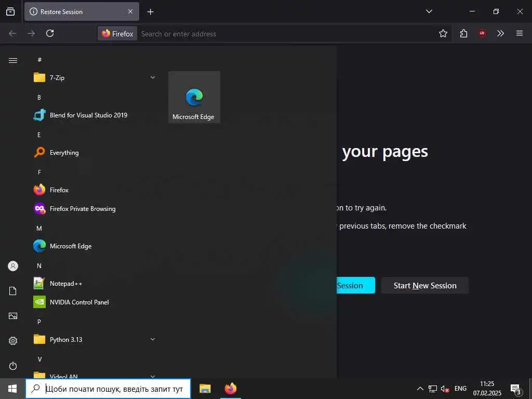This screenshot has height=399, width=532.
Task: Expand the Start menu navigation hamburger
Action: [x=13, y=60]
